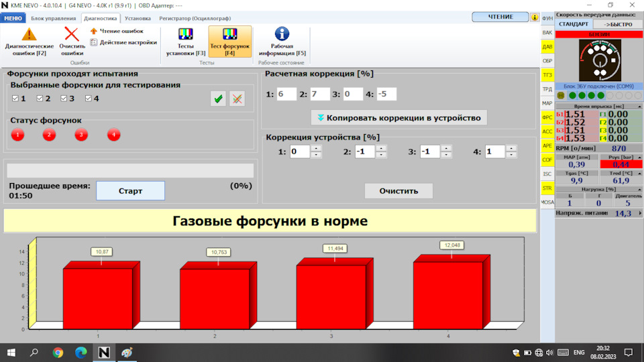Click device correction 3 value field
The width and height of the screenshot is (644, 362).
tap(430, 152)
